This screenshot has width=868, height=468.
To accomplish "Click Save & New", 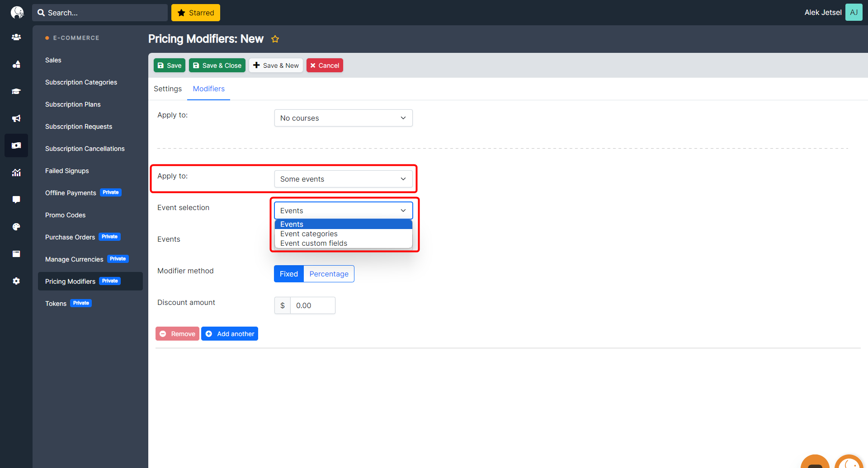I will pos(276,66).
